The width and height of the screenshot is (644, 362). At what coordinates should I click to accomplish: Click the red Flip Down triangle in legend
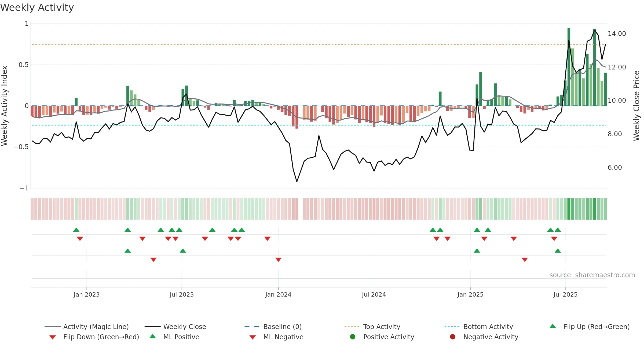(53, 337)
